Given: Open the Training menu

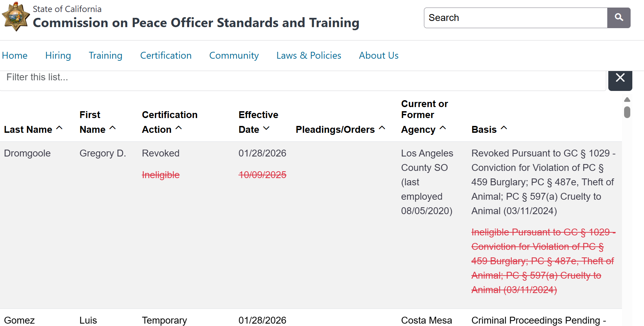Looking at the screenshot, I should pos(105,56).
